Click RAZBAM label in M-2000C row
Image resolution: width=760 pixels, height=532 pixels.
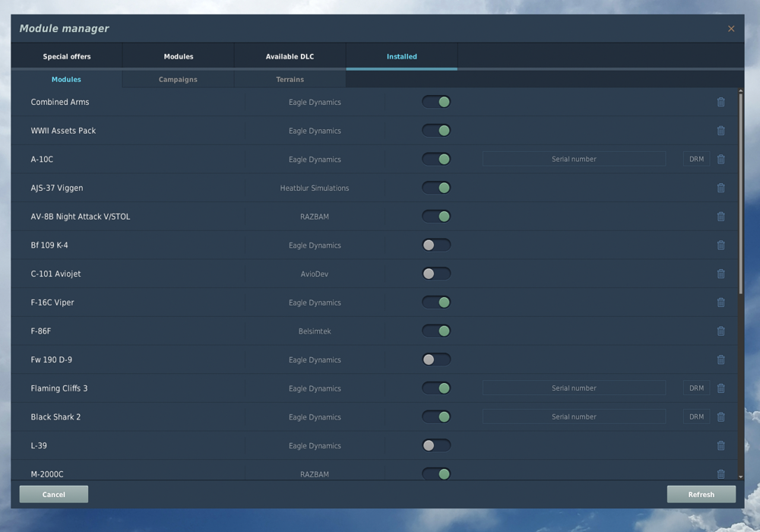coord(315,474)
